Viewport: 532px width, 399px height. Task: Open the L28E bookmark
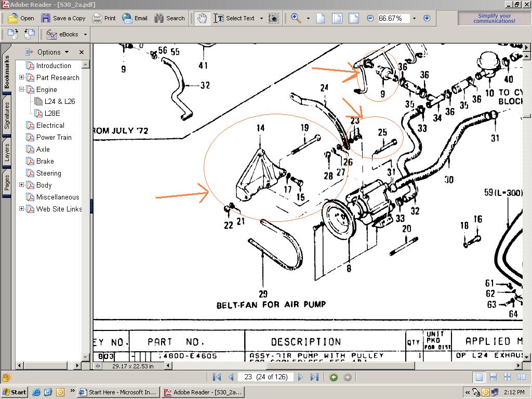pos(52,113)
